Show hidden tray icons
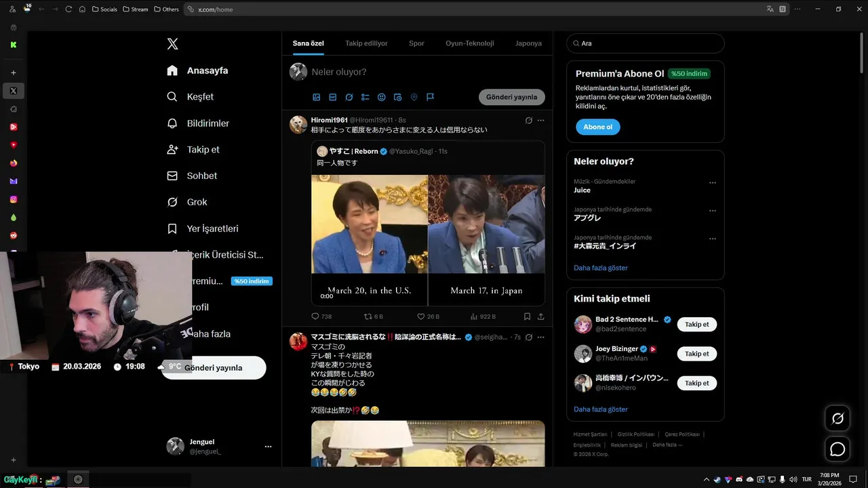Screen dimensions: 868x488 point(707,479)
